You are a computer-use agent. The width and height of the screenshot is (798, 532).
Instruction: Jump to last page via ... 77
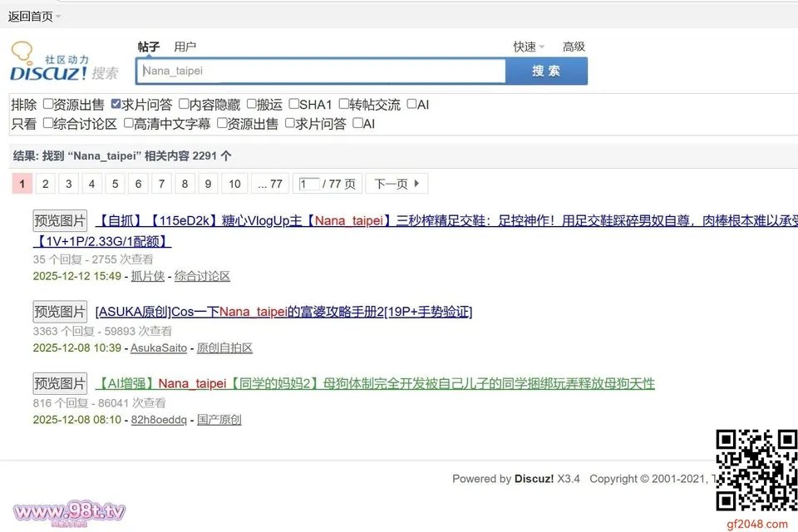(x=270, y=184)
